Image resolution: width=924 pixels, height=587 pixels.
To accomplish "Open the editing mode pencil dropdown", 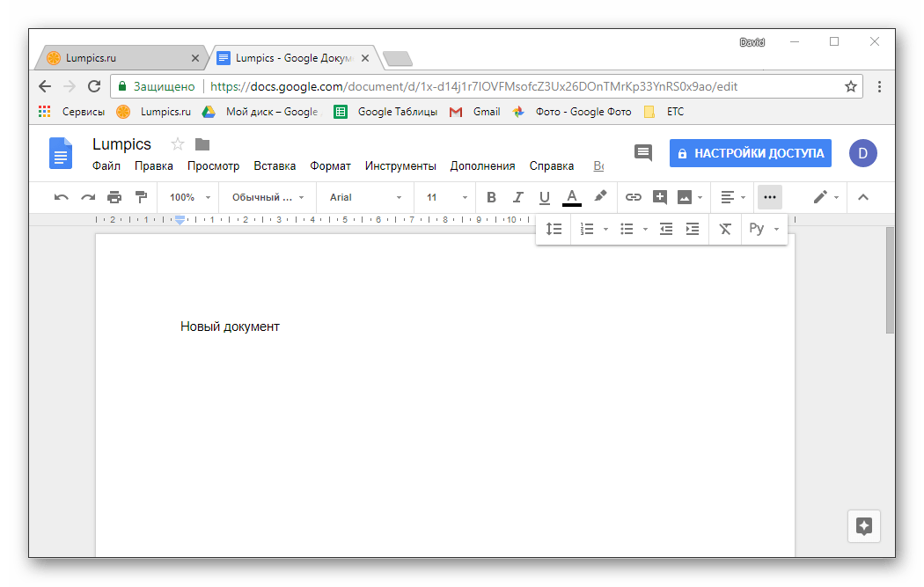I will 825,197.
